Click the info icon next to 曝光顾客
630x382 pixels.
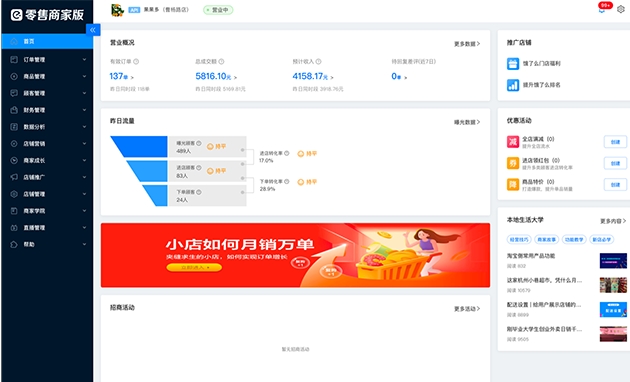click(198, 143)
